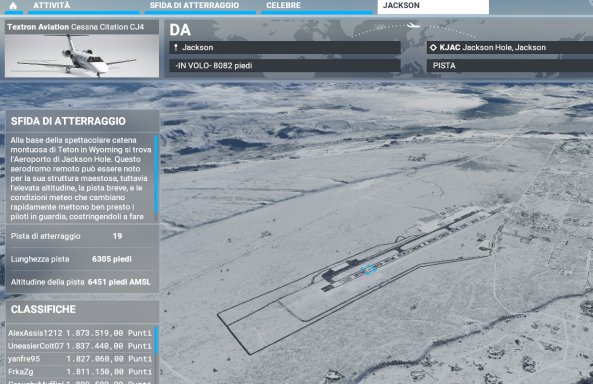Click the Textron Aviation aircraft title bar
The image size is (593, 384).
tap(82, 27)
